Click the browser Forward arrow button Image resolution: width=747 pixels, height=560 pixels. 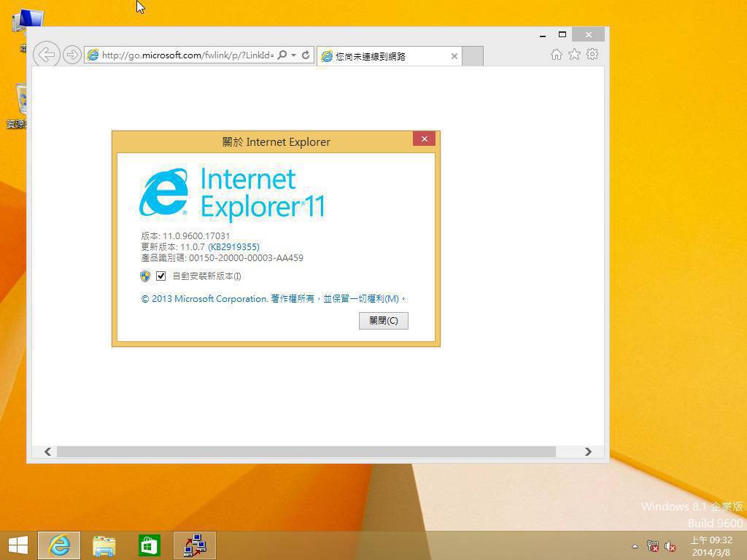[x=72, y=55]
